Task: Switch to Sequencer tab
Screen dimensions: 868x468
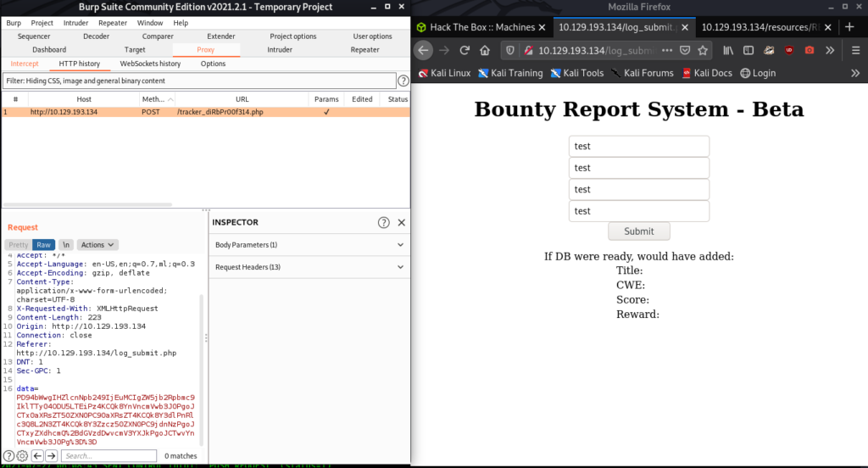Action: click(34, 36)
